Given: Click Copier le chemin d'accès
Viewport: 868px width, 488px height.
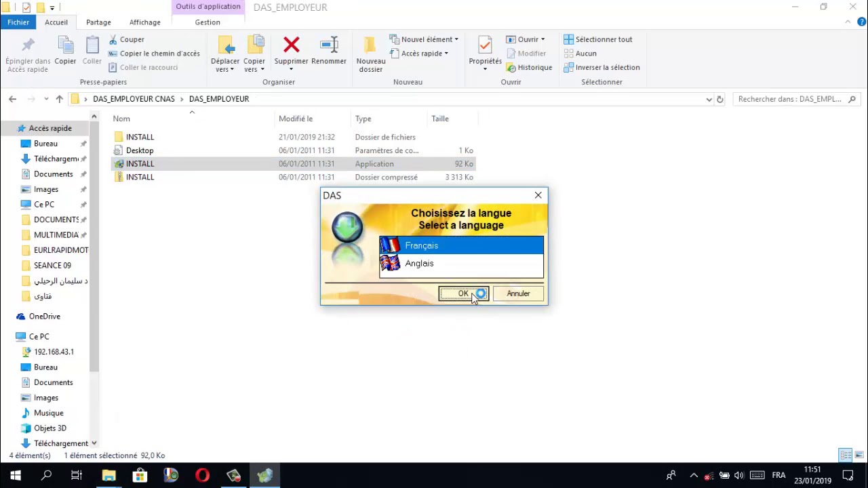Looking at the screenshot, I should pyautogui.click(x=154, y=54).
